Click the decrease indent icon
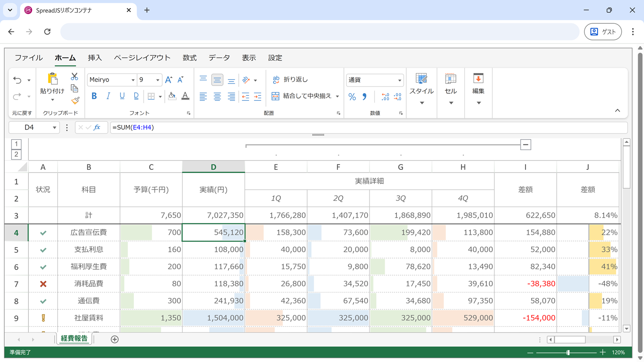 [x=245, y=96]
